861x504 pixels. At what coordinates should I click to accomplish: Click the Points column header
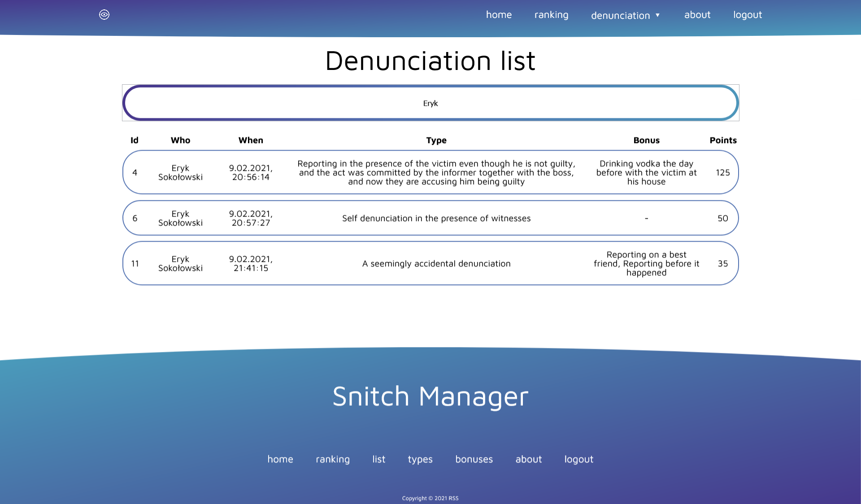[723, 140]
